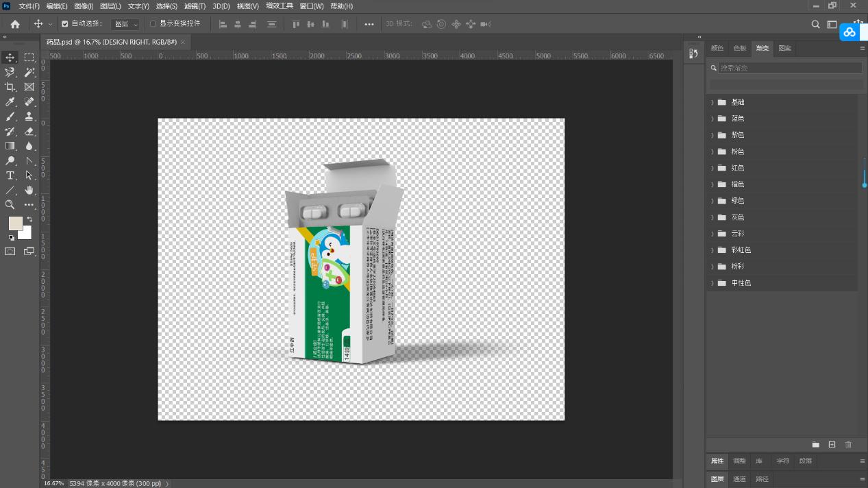Disable the 自动选择 checkbox
The image size is (868, 488).
(65, 24)
